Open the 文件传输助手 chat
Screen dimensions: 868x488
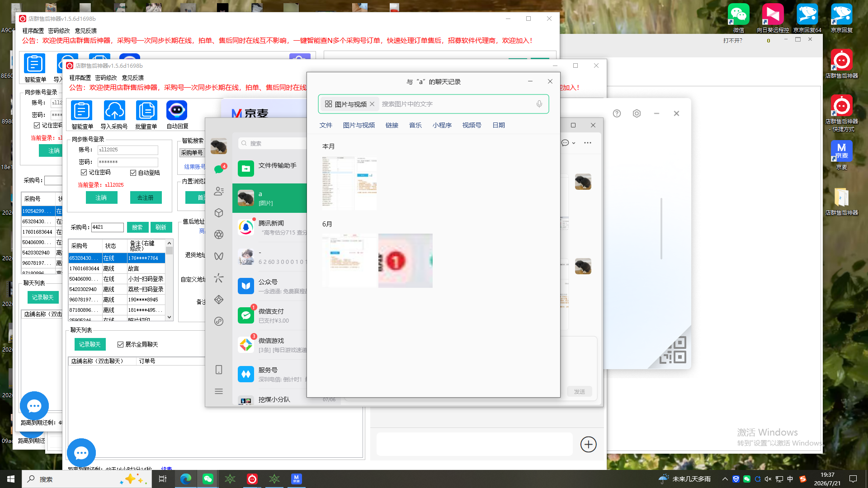pos(270,169)
